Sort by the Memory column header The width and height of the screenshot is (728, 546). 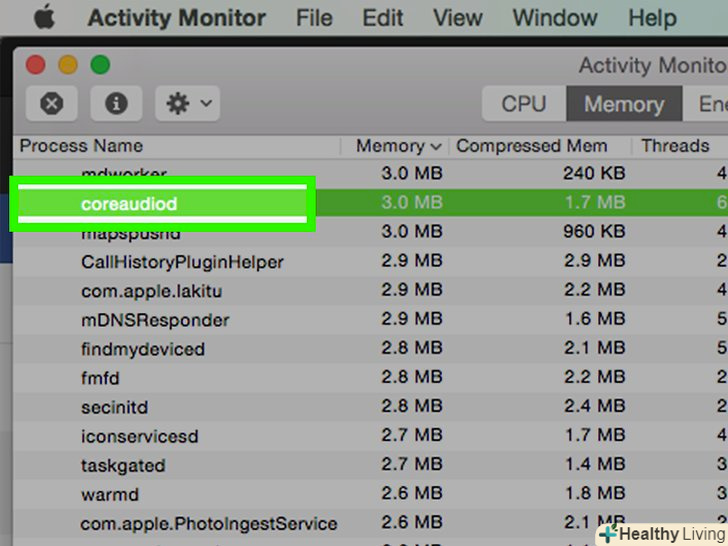point(390,146)
